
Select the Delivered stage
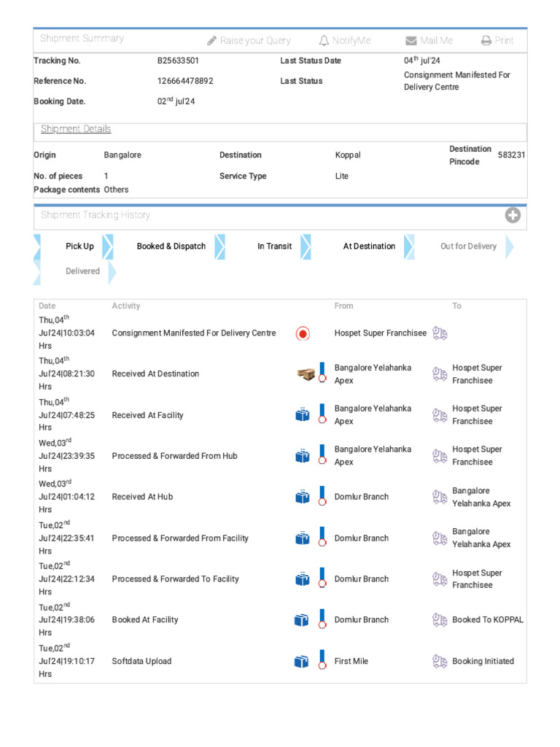[x=82, y=271]
